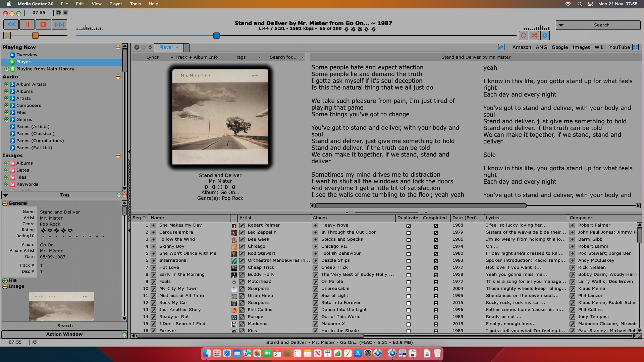
Task: Collapse the Playing Now section
Action: [x=118, y=47]
